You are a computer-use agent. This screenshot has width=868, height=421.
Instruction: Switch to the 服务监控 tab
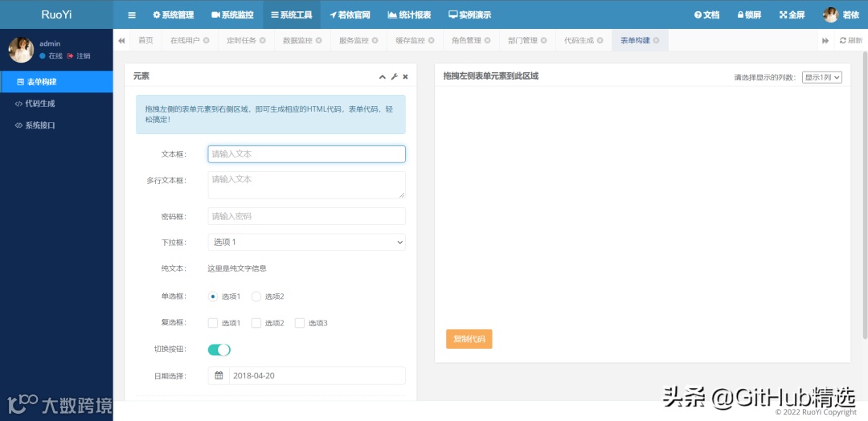pyautogui.click(x=354, y=40)
